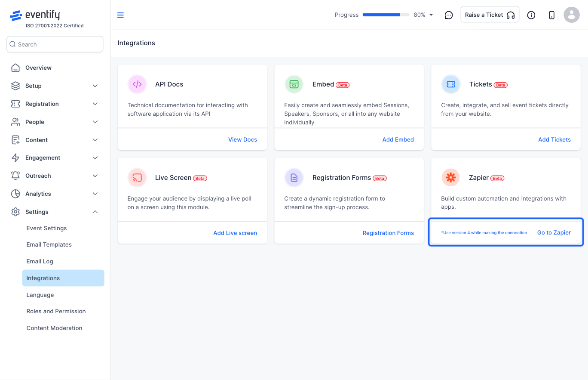Click the blue Progress bar
The image size is (588, 380).
pyautogui.click(x=386, y=15)
